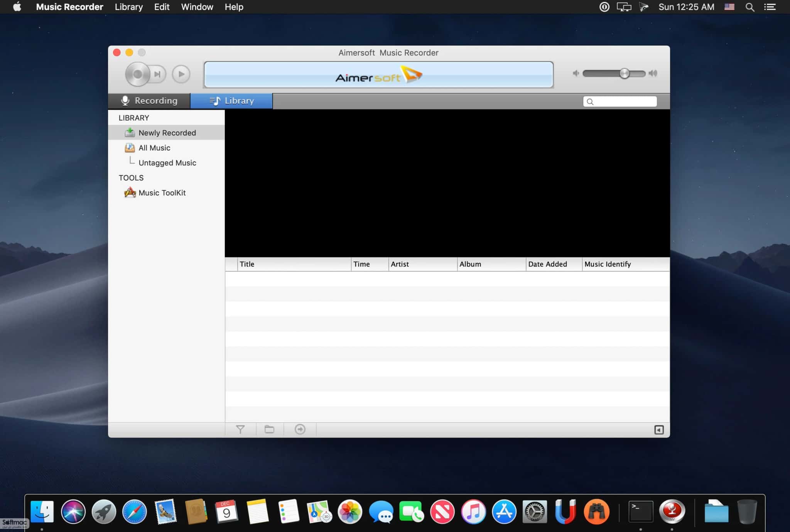This screenshot has height=532, width=790.
Task: Click the All Music icon
Action: tap(130, 147)
